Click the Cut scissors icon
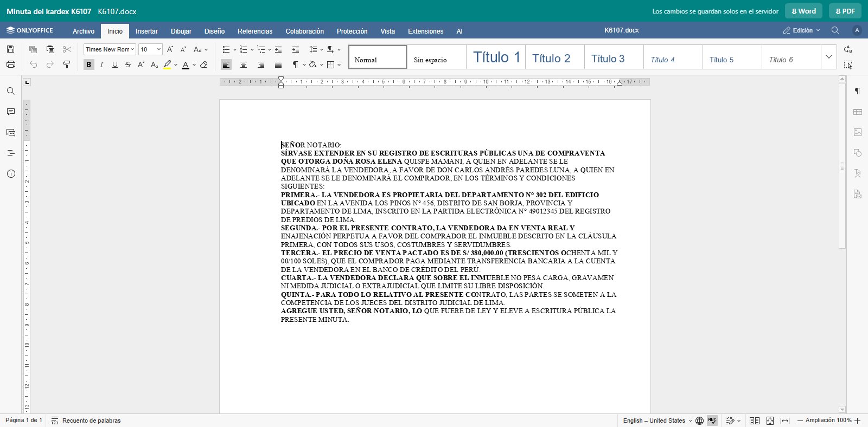 click(x=67, y=49)
